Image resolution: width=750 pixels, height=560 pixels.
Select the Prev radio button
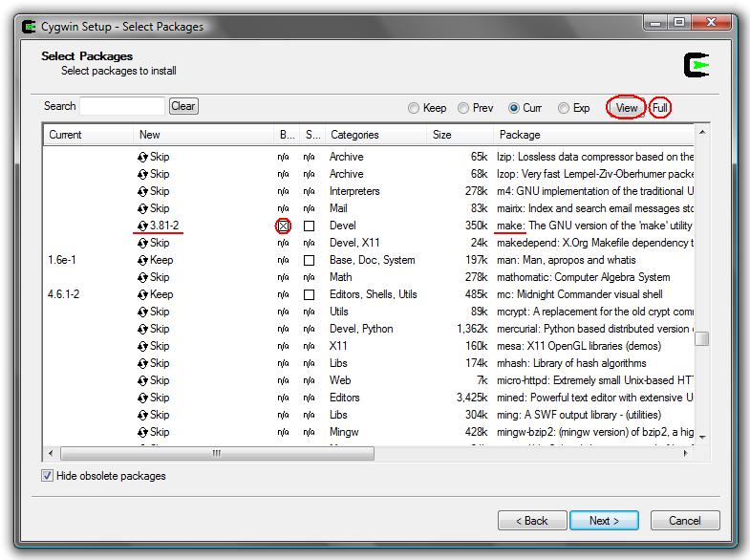[x=463, y=108]
